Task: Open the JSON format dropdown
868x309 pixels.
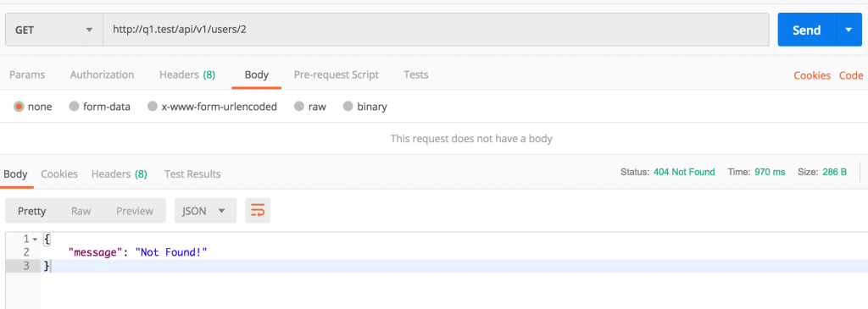Action: click(x=205, y=211)
